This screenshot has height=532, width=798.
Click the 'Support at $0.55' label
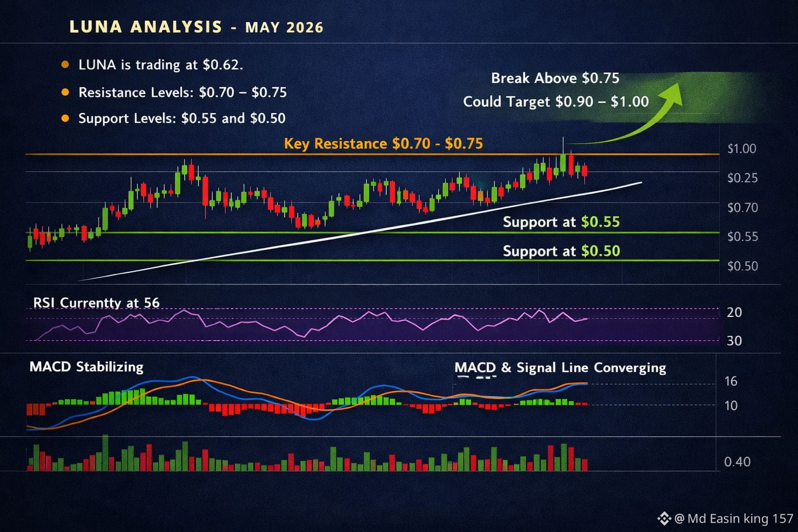click(561, 222)
